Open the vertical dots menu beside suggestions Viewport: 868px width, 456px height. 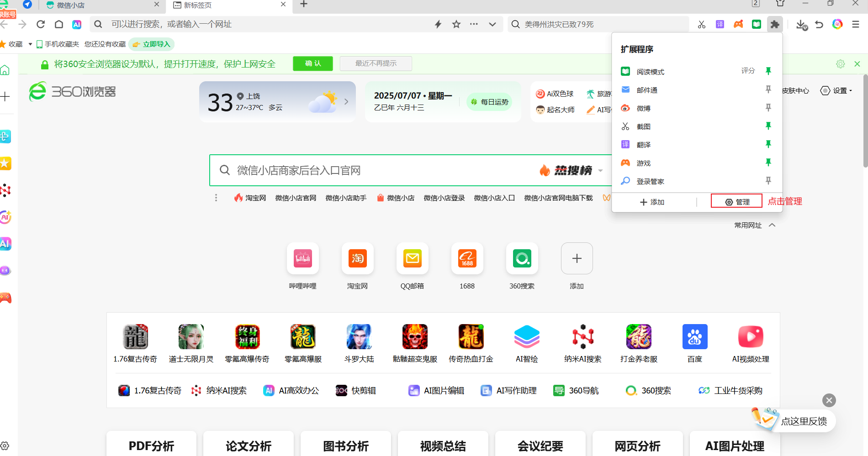(216, 198)
